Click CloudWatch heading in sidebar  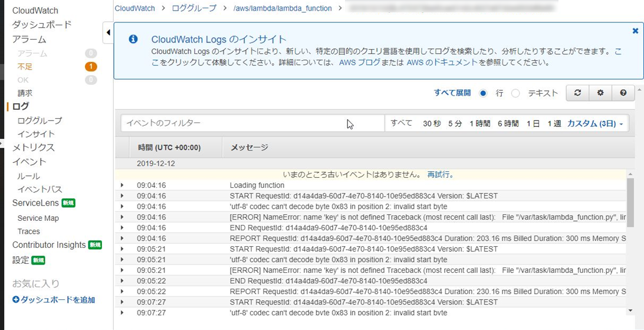click(x=35, y=11)
